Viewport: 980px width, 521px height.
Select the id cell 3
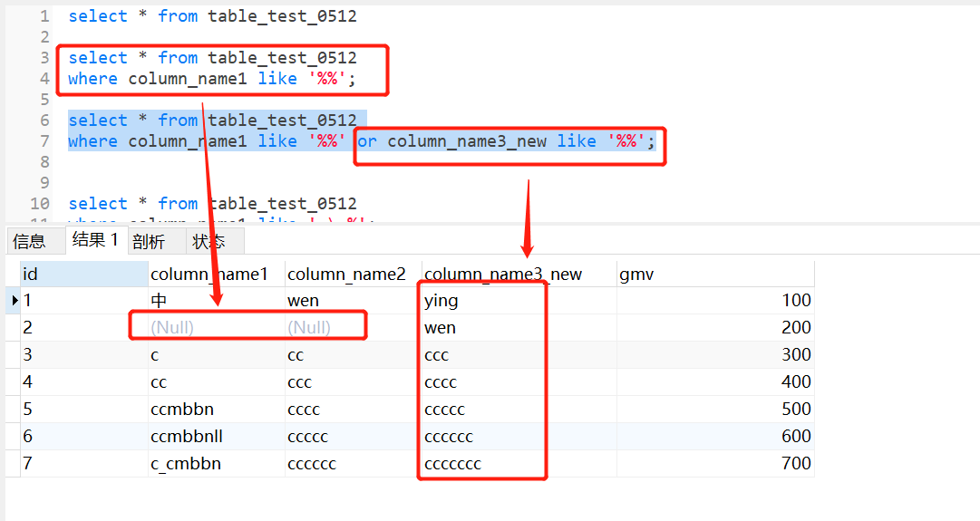[x=83, y=355]
